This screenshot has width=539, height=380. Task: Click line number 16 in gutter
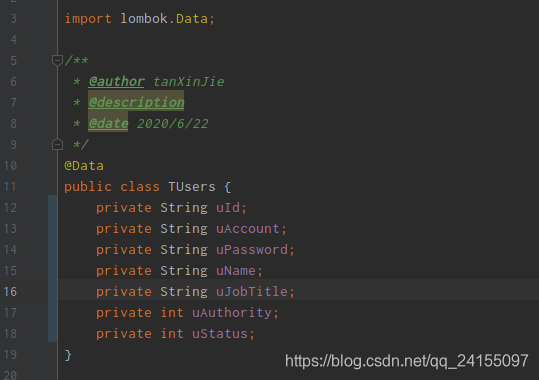coord(10,292)
